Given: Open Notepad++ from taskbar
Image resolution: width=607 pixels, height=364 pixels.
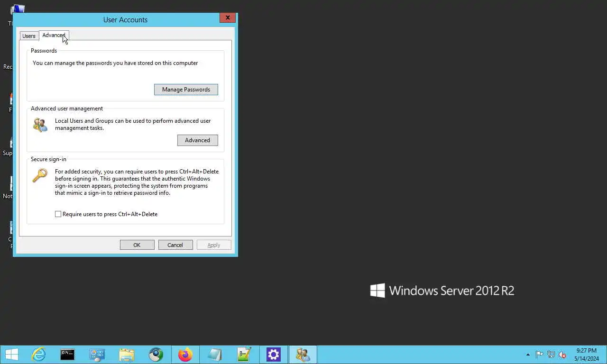Looking at the screenshot, I should (x=244, y=355).
